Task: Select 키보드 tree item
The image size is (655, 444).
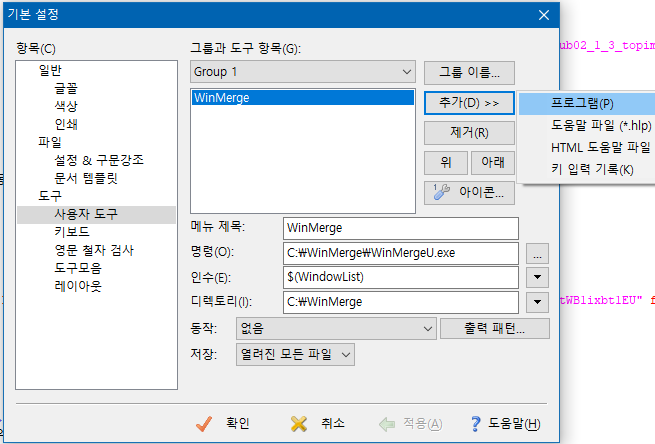Action: click(x=72, y=232)
